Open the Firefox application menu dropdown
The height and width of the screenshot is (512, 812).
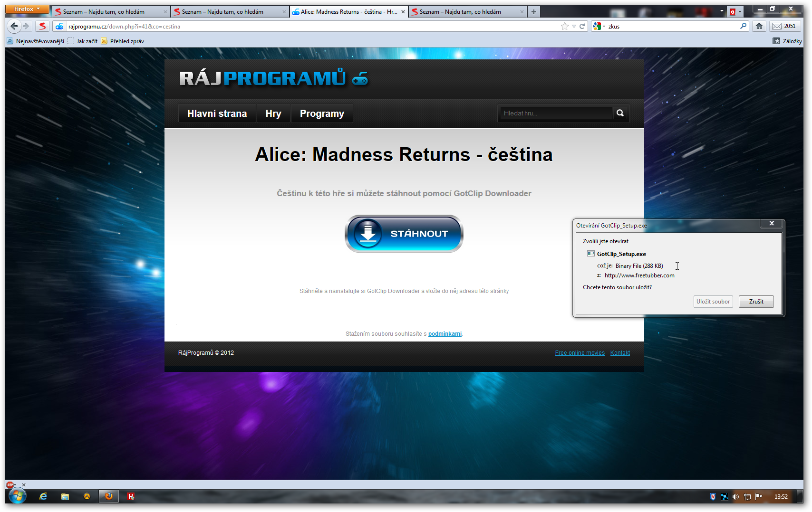(27, 9)
